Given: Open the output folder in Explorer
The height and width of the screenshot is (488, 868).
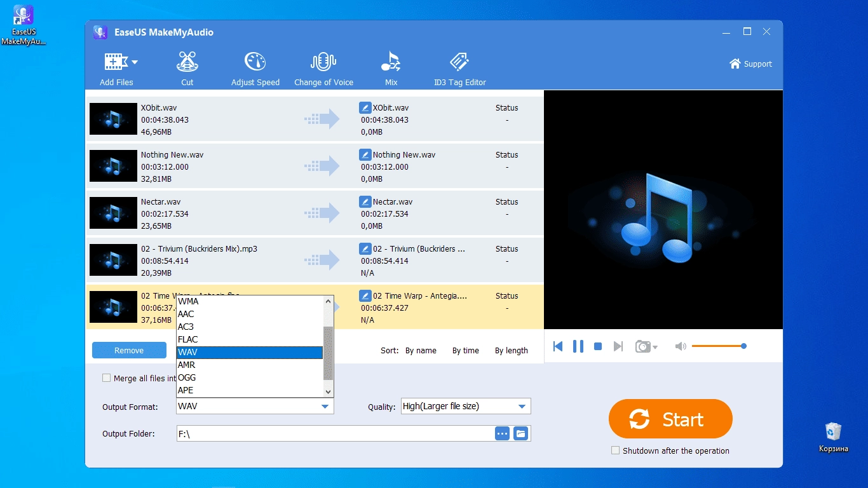Looking at the screenshot, I should [521, 433].
